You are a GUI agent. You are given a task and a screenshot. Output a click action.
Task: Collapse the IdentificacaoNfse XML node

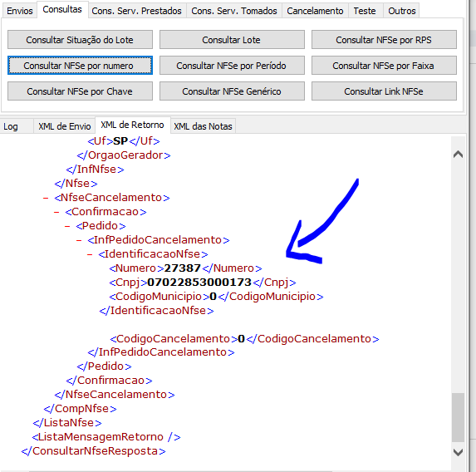click(90, 254)
